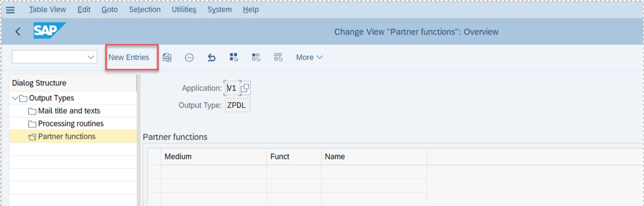
Task: Click the back arrow next to SAP logo
Action: pyautogui.click(x=18, y=31)
